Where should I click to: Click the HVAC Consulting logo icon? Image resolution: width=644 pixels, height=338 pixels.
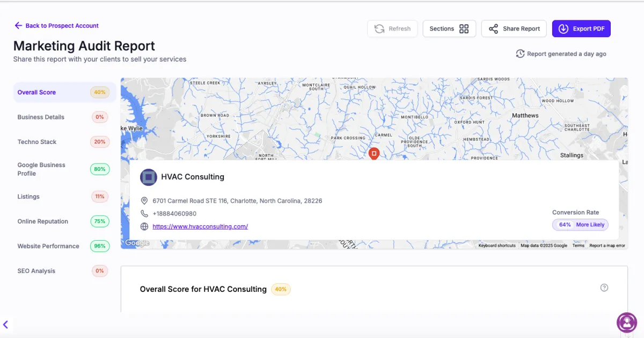[x=149, y=177]
